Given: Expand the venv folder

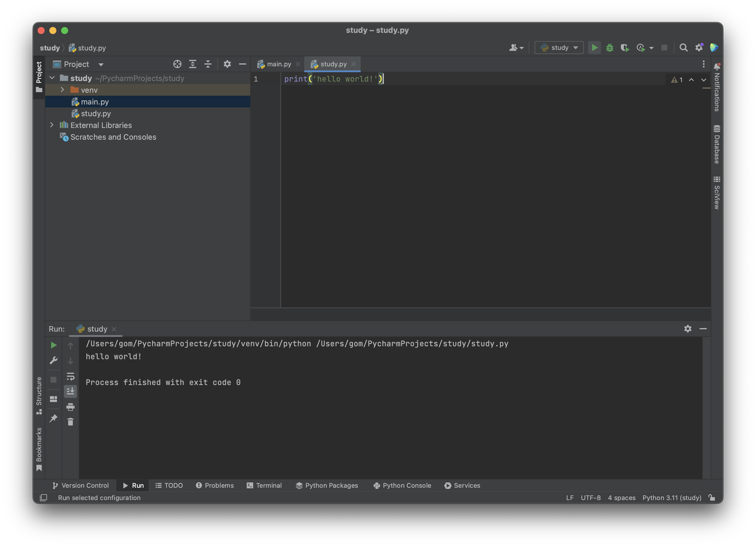Looking at the screenshot, I should (62, 90).
